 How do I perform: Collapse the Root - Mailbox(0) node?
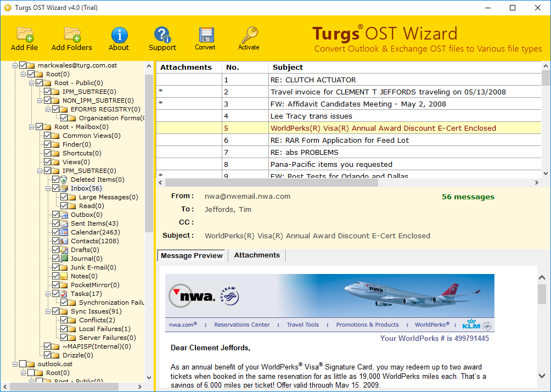point(31,127)
